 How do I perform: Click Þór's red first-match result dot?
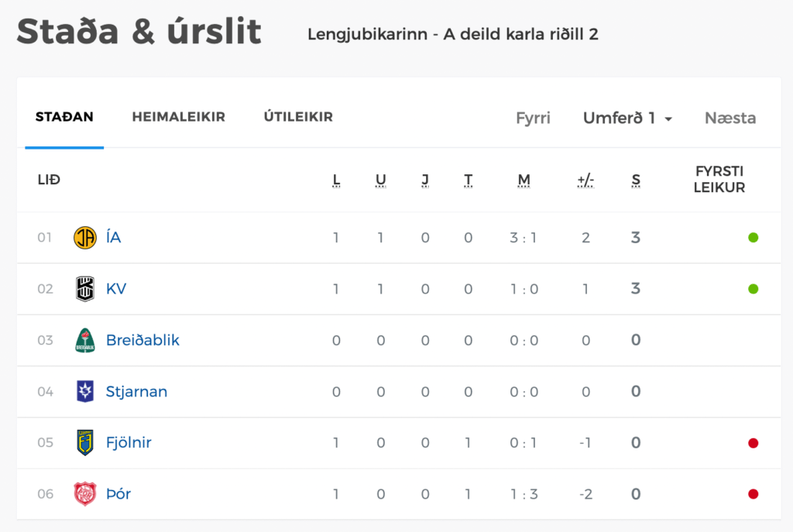click(x=753, y=494)
